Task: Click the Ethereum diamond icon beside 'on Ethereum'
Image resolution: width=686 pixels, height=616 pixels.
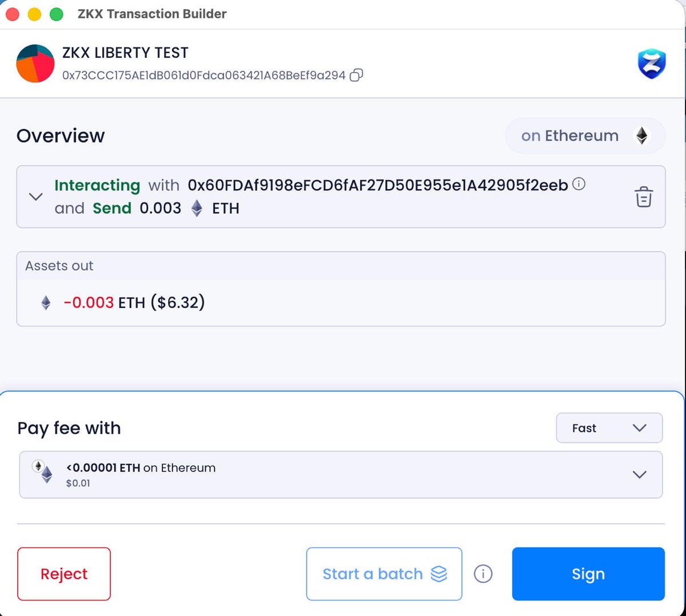Action: pos(642,135)
